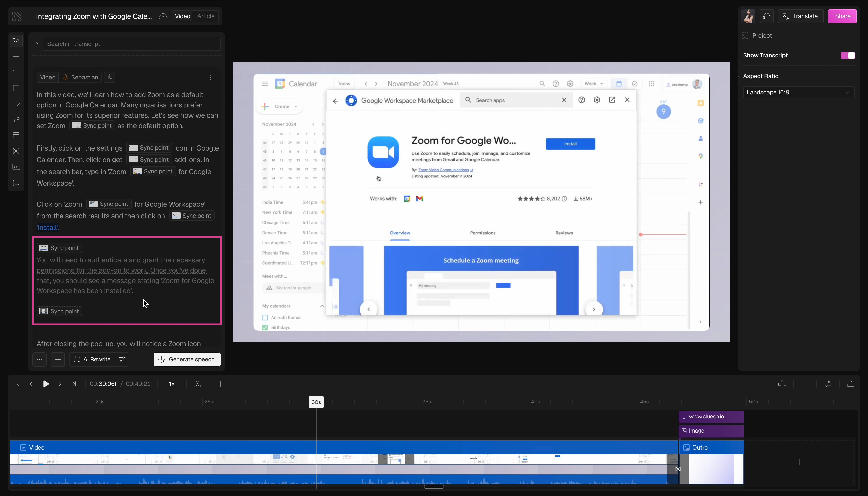Switch to the Article tab
Viewport: 868px width, 496px height.
coord(206,16)
